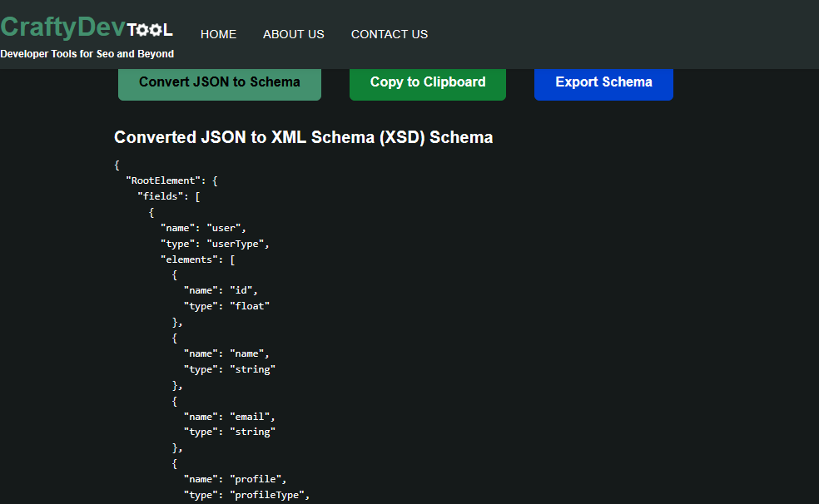Click Export Schema button
Viewport: 819px width, 504px height.
[x=603, y=83]
